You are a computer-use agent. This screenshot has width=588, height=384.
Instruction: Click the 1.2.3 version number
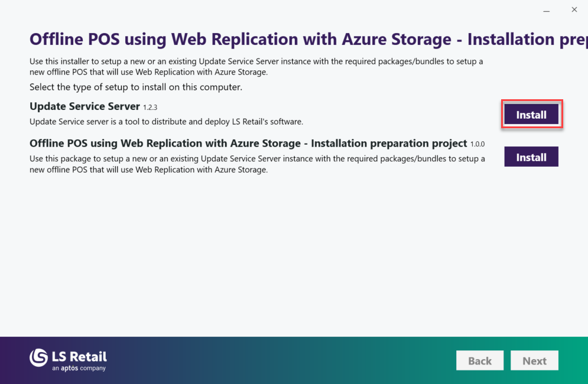[x=152, y=108]
